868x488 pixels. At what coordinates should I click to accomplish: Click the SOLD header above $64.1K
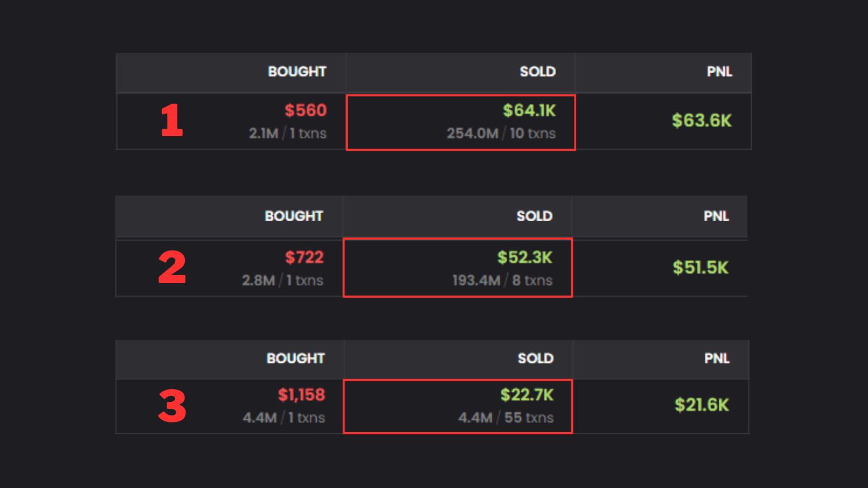(538, 72)
